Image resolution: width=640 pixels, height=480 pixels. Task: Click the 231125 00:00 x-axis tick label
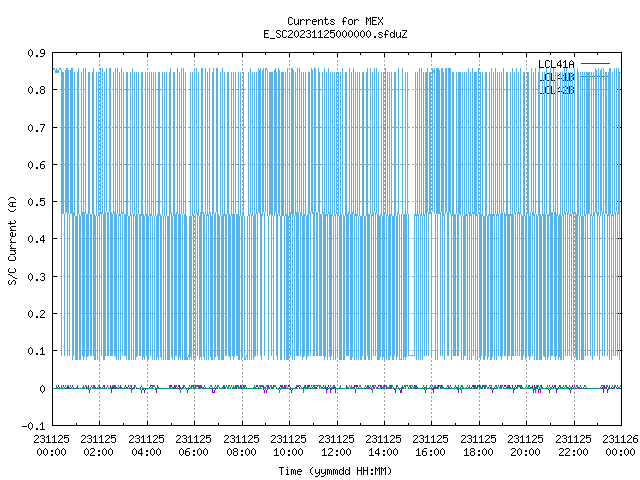51,445
